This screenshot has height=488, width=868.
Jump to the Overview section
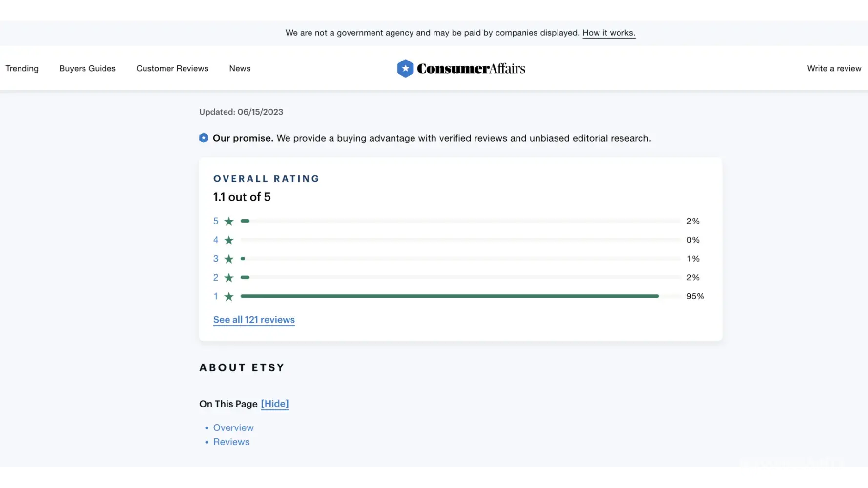pyautogui.click(x=233, y=428)
